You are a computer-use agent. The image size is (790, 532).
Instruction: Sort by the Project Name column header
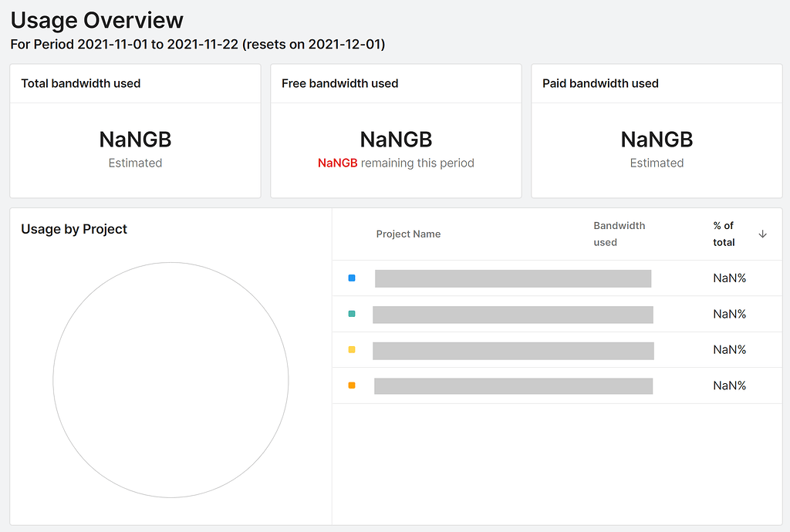click(408, 234)
